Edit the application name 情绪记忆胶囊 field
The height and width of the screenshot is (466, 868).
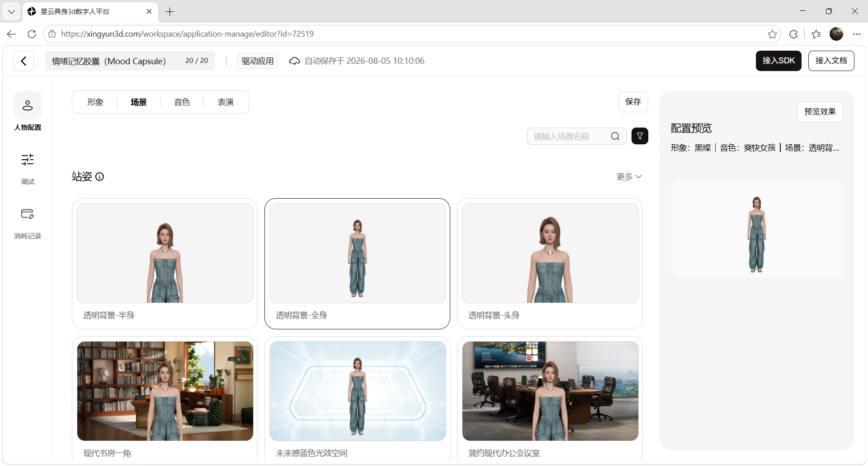[130, 61]
